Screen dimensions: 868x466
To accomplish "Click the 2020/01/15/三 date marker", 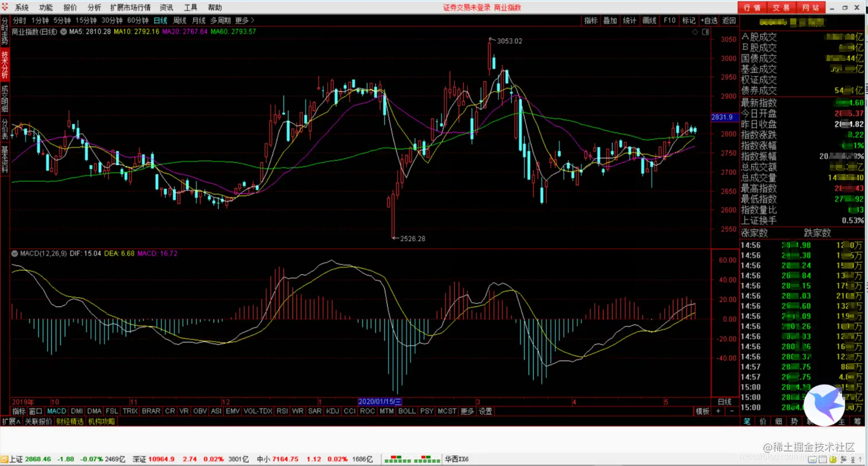I will 381,402.
